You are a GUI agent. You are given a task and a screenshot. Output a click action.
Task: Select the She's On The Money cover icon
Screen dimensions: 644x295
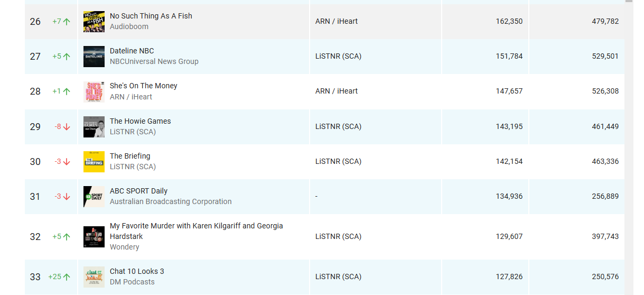click(x=94, y=91)
